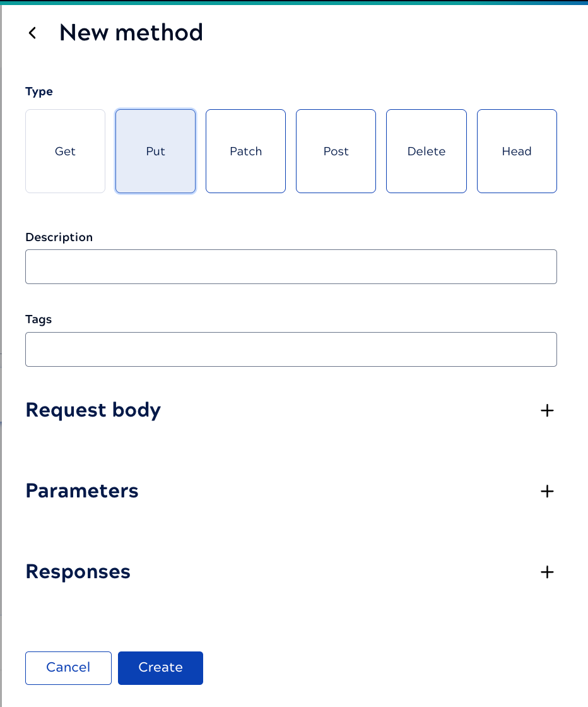
Task: Navigate back using the left arrow
Action: [32, 33]
